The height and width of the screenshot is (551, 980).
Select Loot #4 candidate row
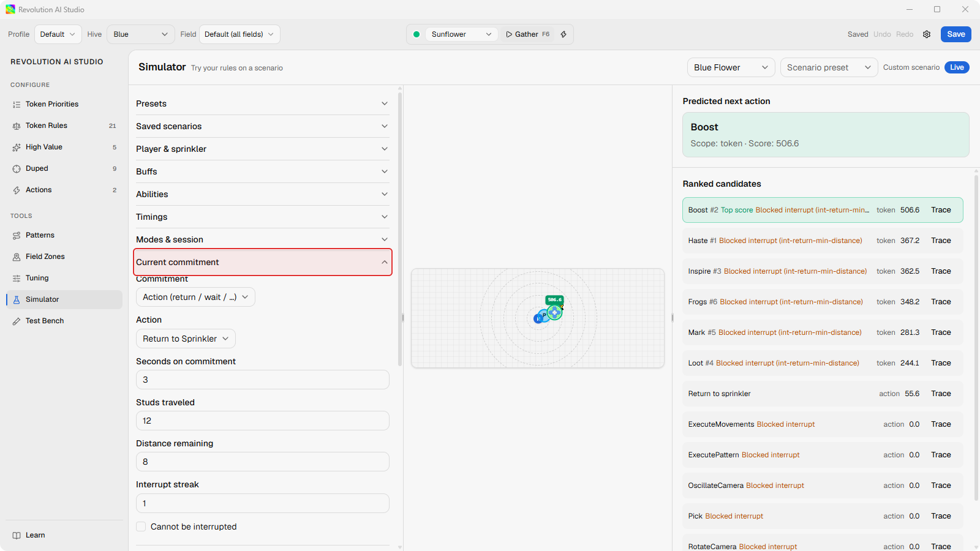[x=823, y=363]
